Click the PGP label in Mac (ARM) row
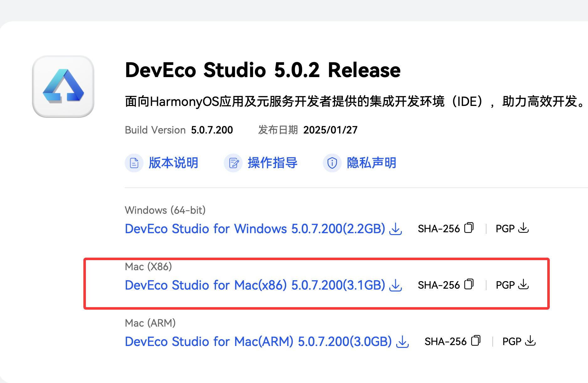This screenshot has width=588, height=383. 512,342
